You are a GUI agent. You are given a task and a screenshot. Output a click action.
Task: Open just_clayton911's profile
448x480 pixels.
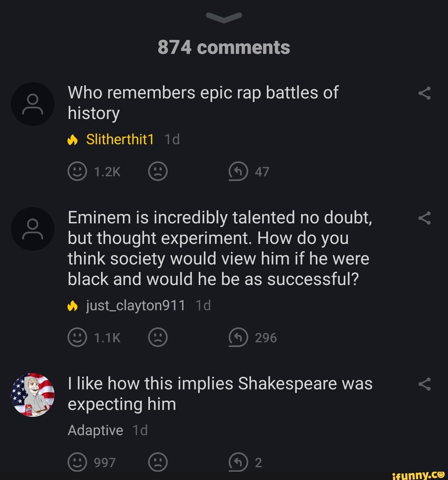(135, 305)
